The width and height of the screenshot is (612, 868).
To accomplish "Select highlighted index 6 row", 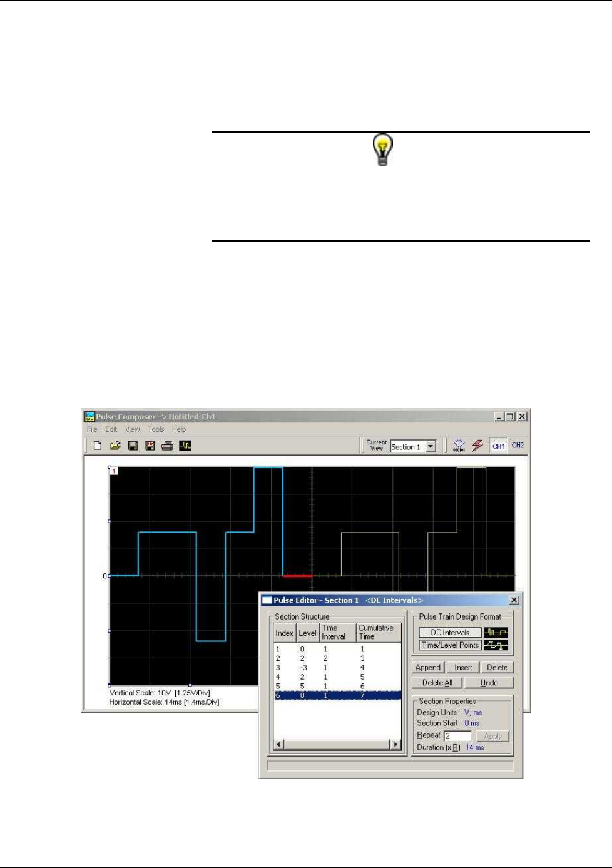I will click(337, 695).
